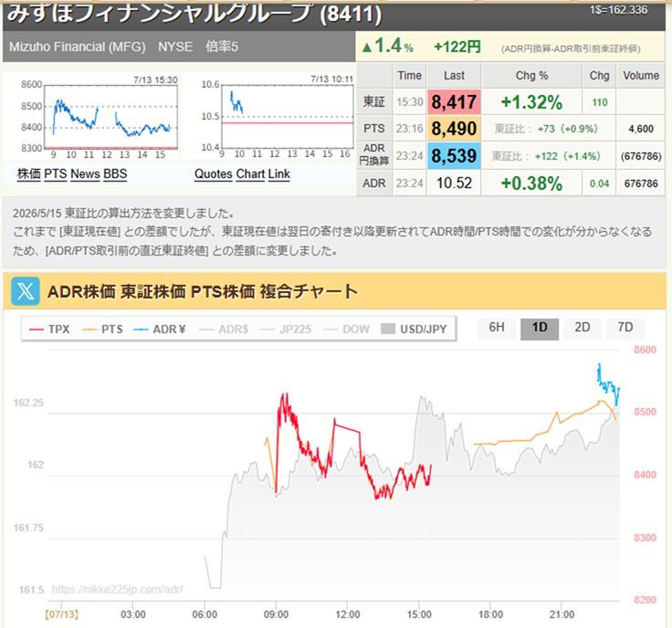Open the News link
Viewport: 672px width, 628px height.
coord(85,174)
